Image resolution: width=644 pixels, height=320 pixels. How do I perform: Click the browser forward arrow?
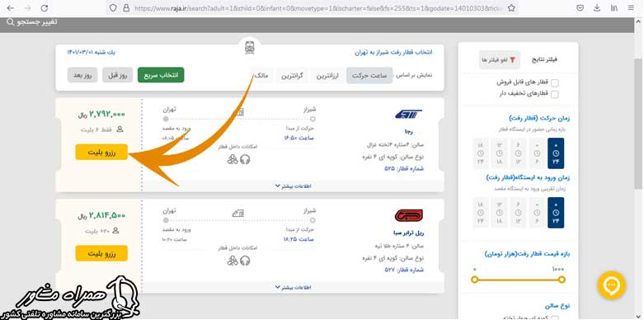pyautogui.click(x=27, y=7)
